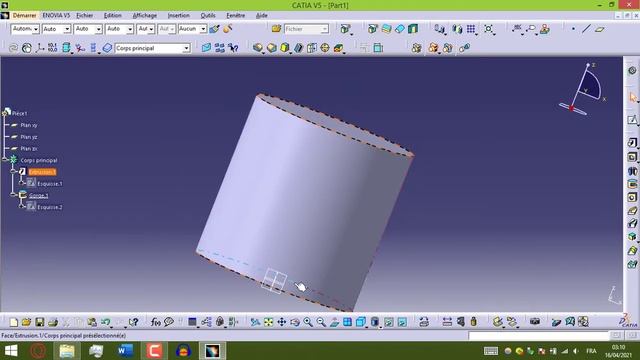Select the Line creation tool

(x=586, y=29)
